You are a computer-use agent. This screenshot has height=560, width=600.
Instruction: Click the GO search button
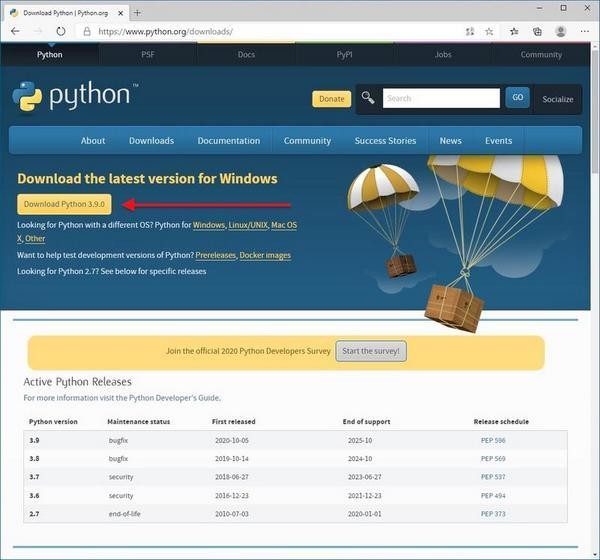(517, 98)
